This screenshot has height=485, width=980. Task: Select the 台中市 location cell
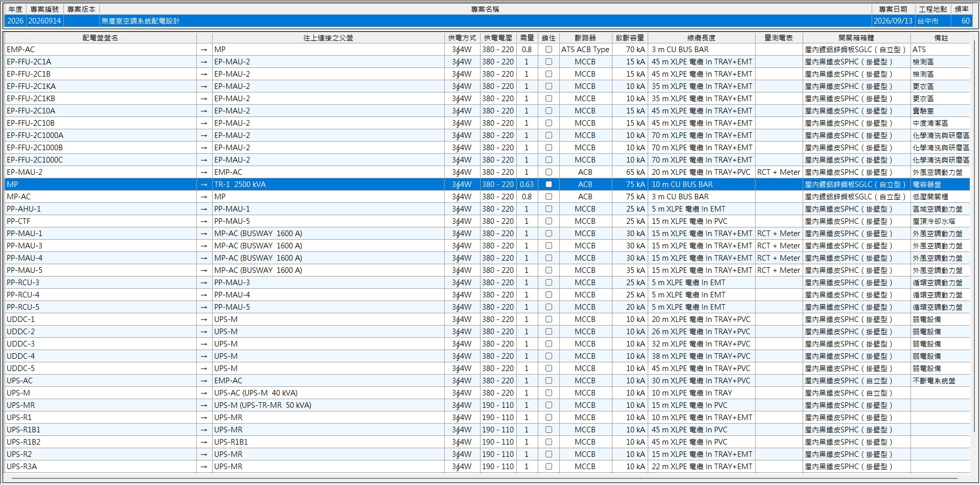tap(933, 21)
